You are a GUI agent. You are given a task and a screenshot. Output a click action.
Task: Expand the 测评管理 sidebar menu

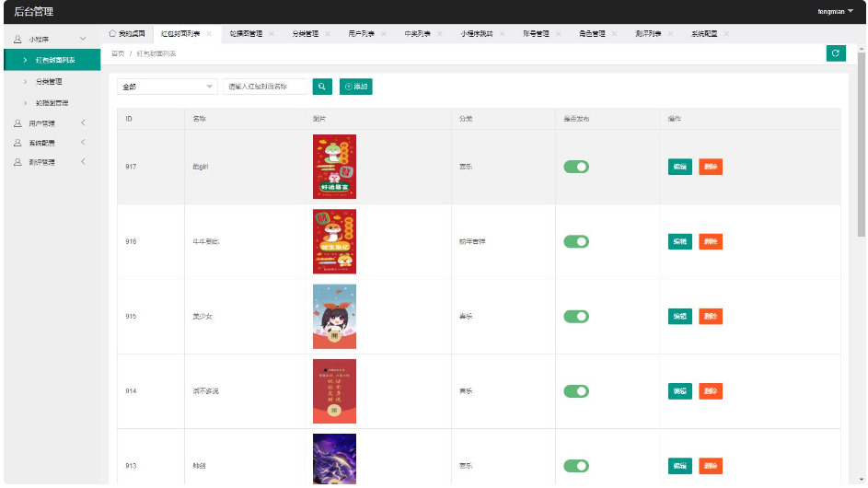[52, 162]
